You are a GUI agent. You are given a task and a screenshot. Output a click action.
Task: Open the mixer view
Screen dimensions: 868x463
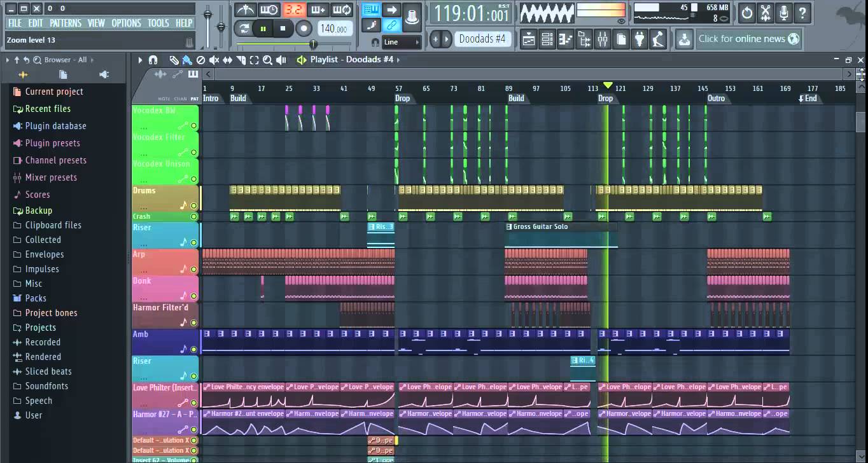pos(602,39)
